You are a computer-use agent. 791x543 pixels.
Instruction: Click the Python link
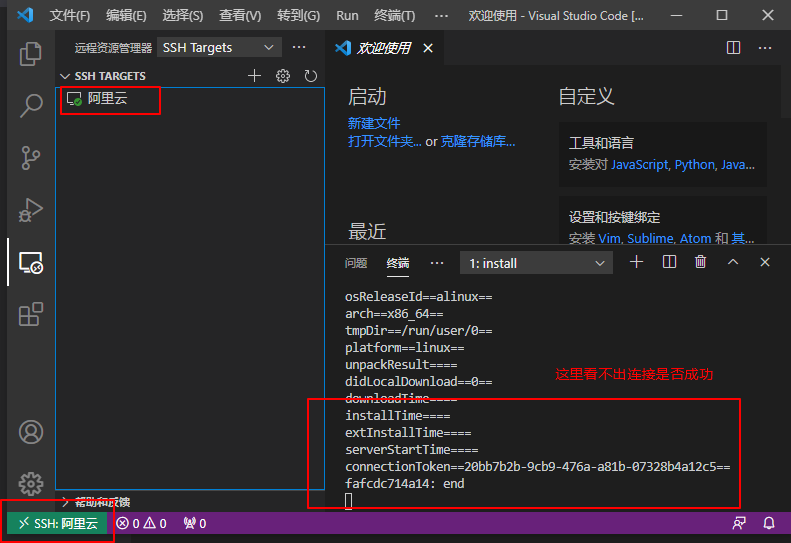tap(695, 165)
